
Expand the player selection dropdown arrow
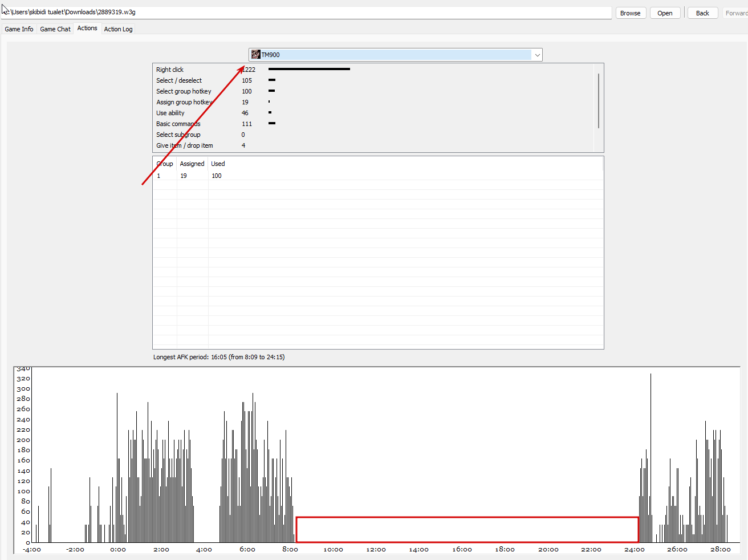(537, 55)
